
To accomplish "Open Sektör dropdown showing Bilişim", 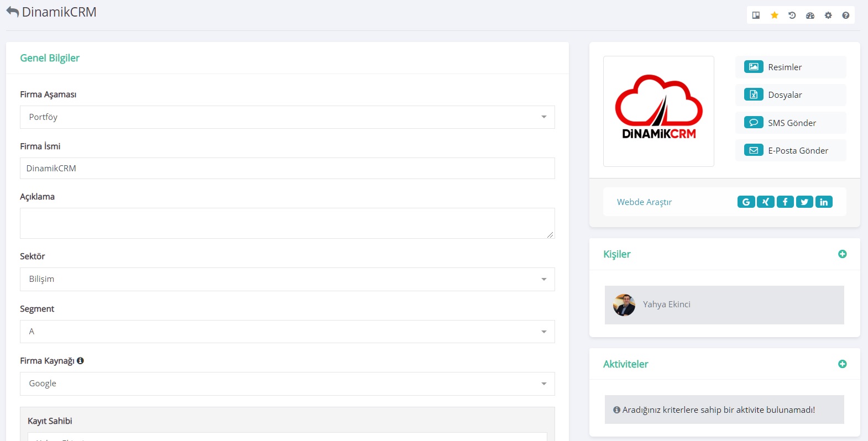I will 287,279.
